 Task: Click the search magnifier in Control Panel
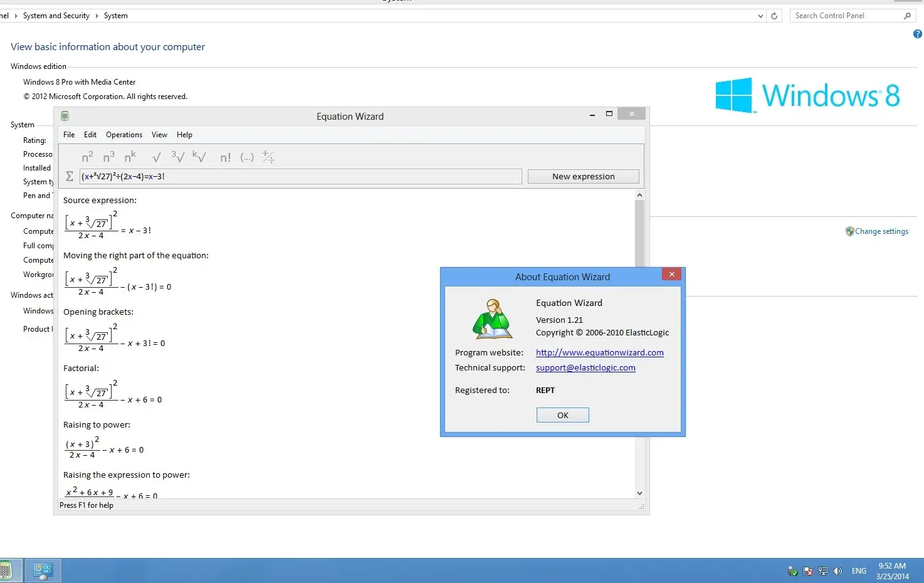tap(907, 16)
